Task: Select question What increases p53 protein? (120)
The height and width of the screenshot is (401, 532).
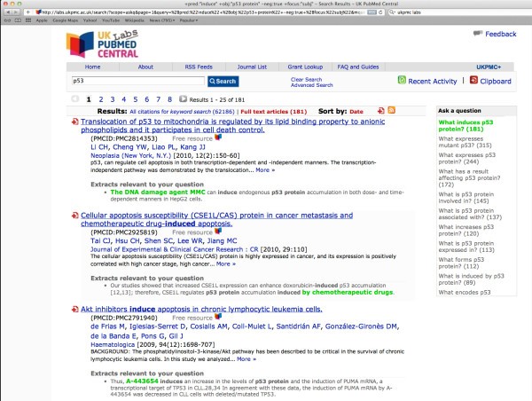Action: tap(465, 230)
